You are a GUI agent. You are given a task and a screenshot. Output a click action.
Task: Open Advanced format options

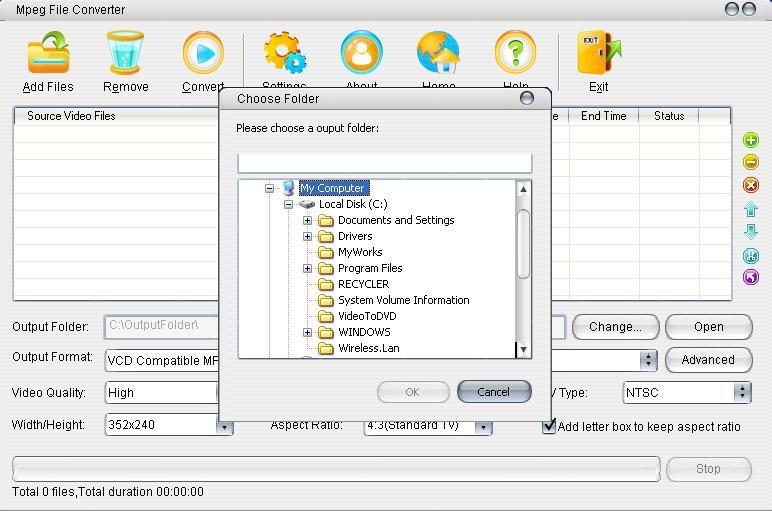[708, 360]
